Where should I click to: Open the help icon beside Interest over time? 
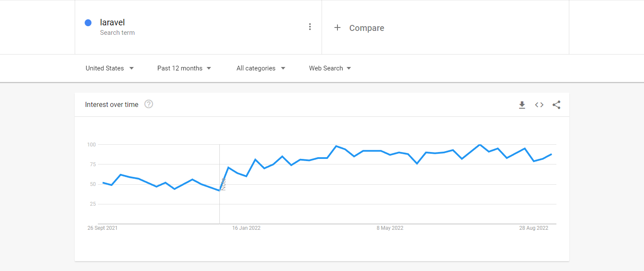tap(149, 104)
